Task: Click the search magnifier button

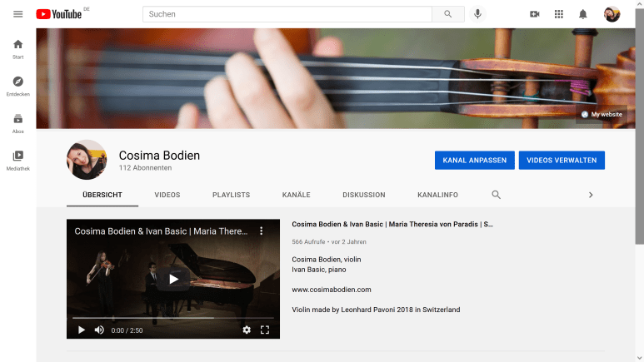Action: pyautogui.click(x=448, y=14)
